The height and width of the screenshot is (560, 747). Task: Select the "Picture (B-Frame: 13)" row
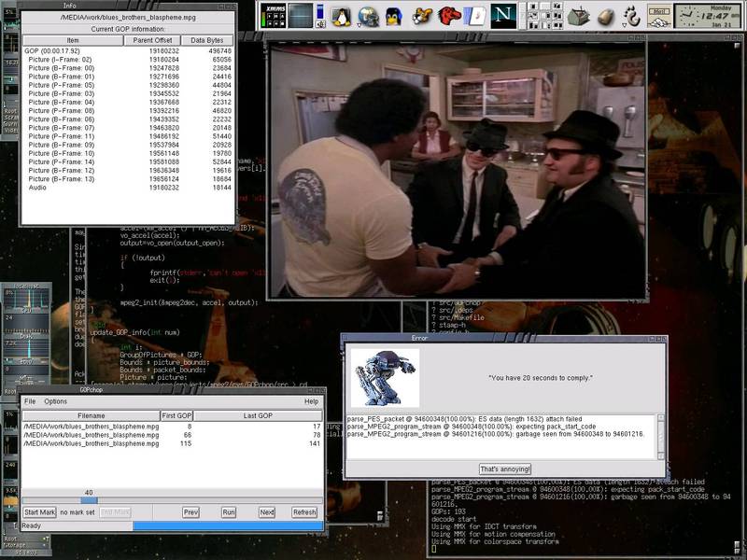coord(128,179)
